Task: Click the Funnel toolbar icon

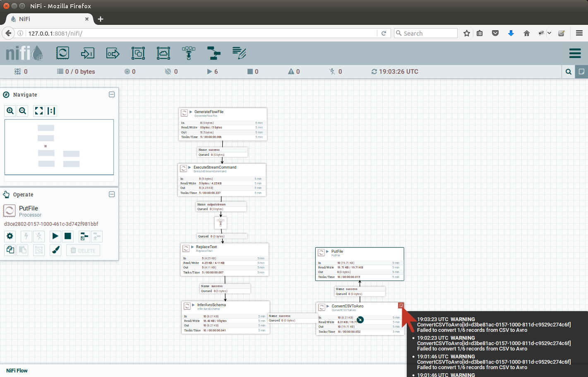Action: 189,53
